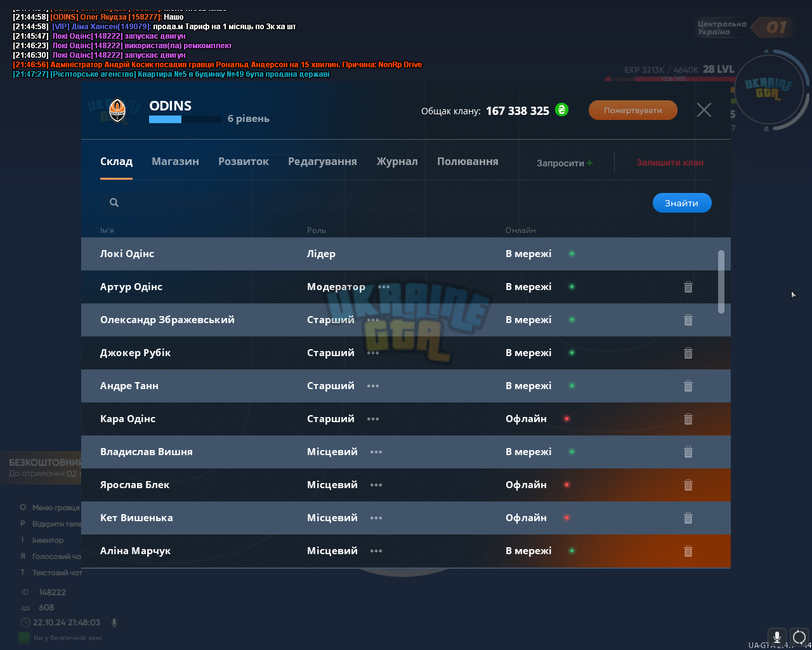This screenshot has width=812, height=650.
Task: Select member Локі Одінс row
Action: click(406, 254)
